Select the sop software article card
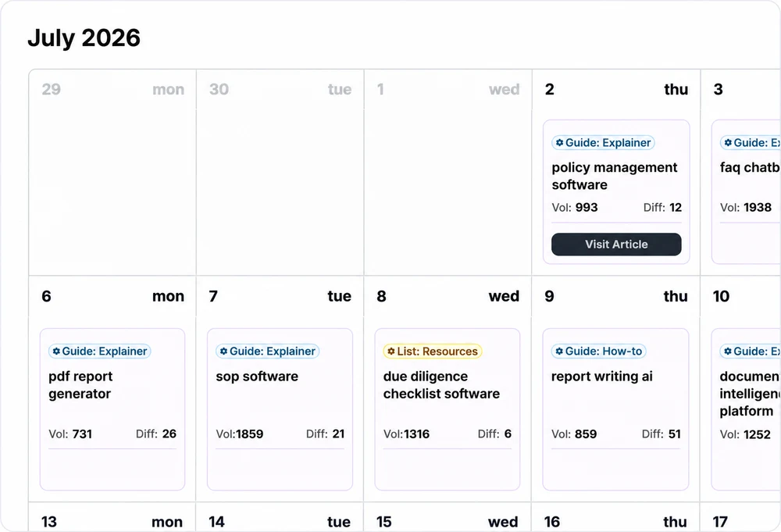781x532 pixels. [x=280, y=409]
